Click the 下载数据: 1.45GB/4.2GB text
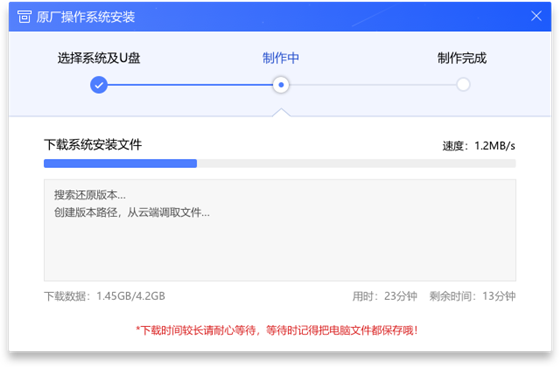 pos(105,296)
